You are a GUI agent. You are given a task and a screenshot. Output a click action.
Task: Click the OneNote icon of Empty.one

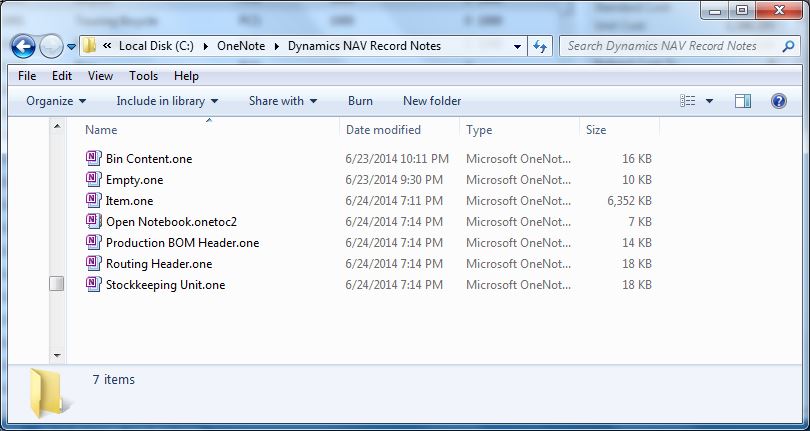pos(94,179)
